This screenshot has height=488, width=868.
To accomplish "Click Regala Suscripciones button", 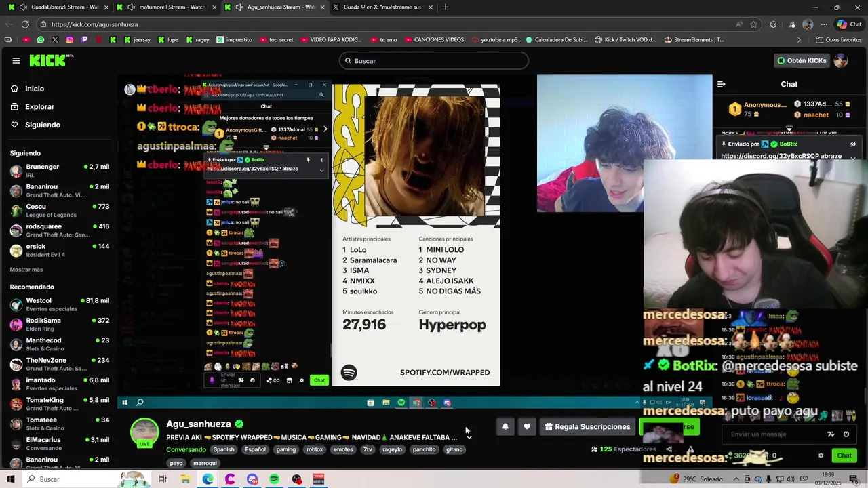I will (587, 426).
